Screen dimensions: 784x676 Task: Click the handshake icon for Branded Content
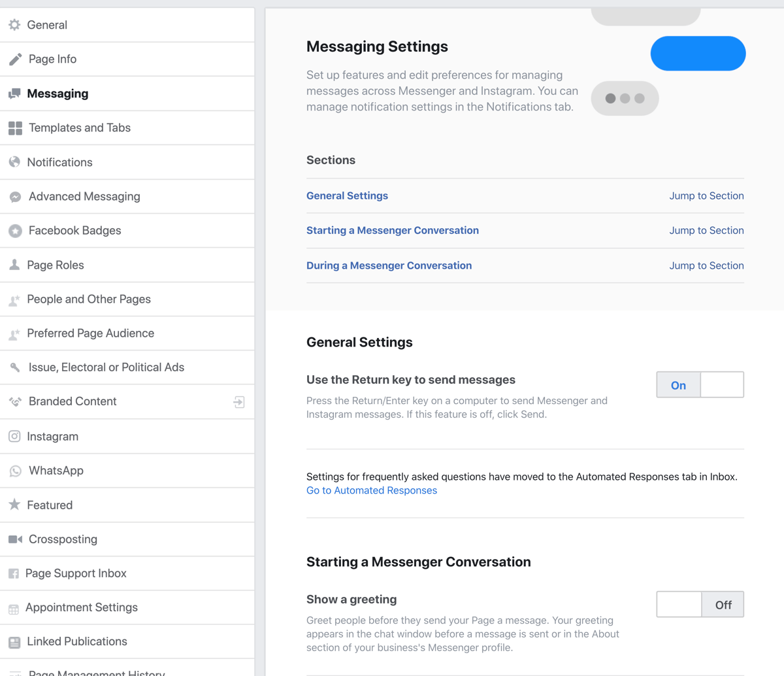point(15,401)
